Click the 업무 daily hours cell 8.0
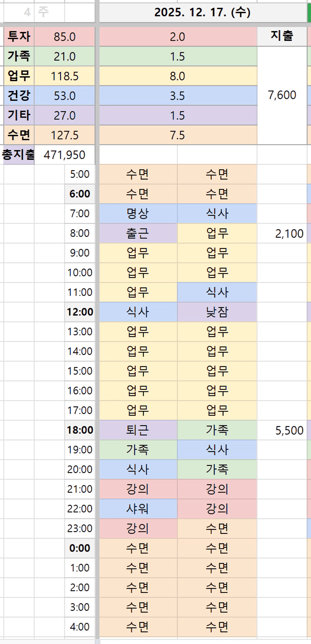 177,76
